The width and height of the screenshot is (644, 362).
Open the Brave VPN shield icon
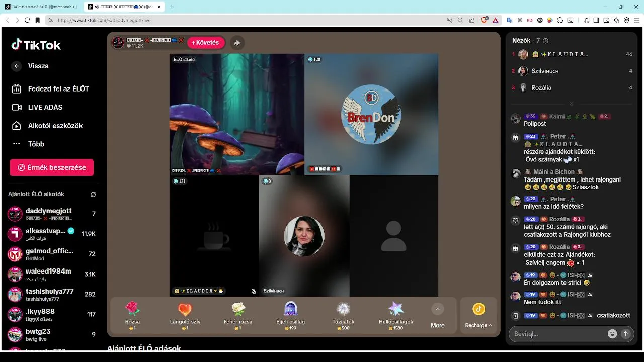626,20
